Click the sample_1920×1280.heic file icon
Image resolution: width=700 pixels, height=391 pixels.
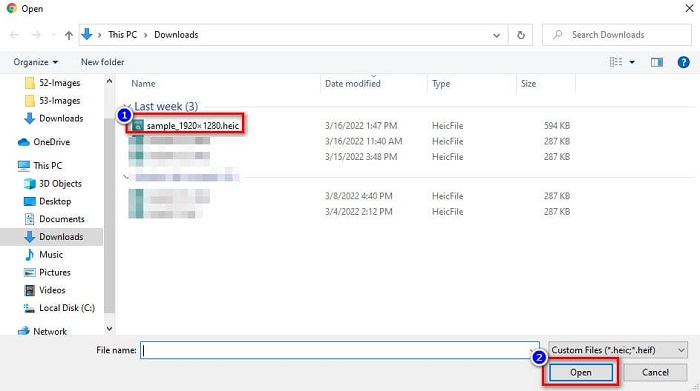[138, 125]
